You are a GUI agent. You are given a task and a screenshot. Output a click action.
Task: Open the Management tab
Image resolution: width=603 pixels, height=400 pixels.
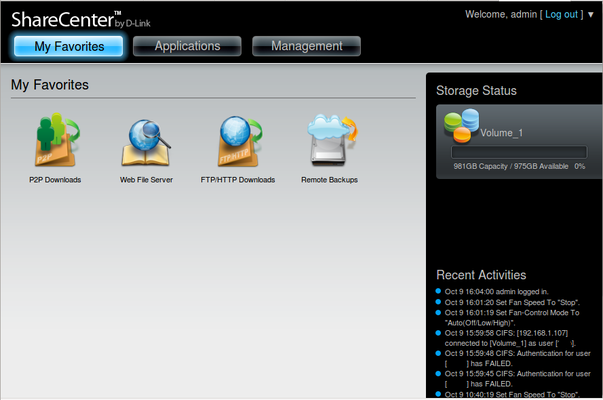pos(306,46)
